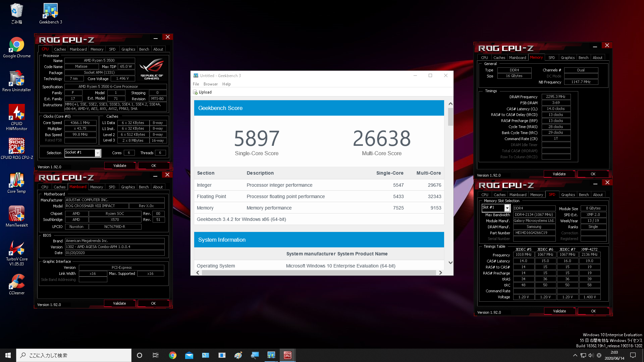Launch Google Chrome from desktop
Viewport: 644px width, 362px height.
tap(17, 48)
